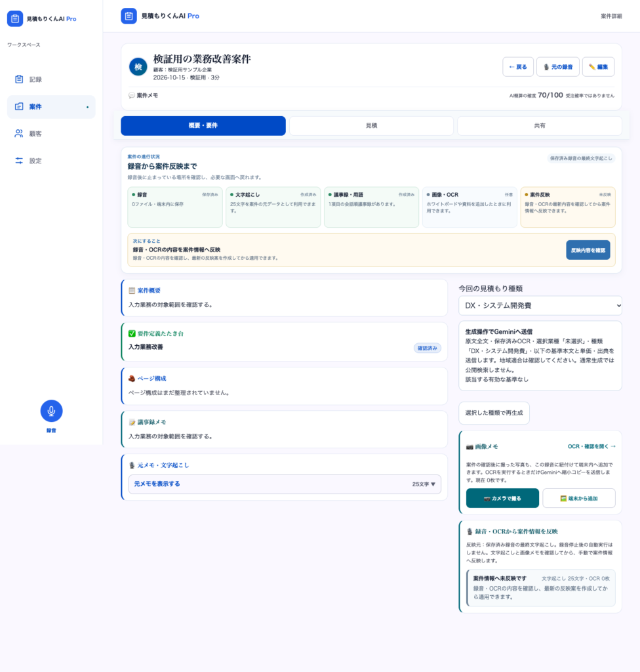Click the 25文字 expand arrow

coord(433,484)
